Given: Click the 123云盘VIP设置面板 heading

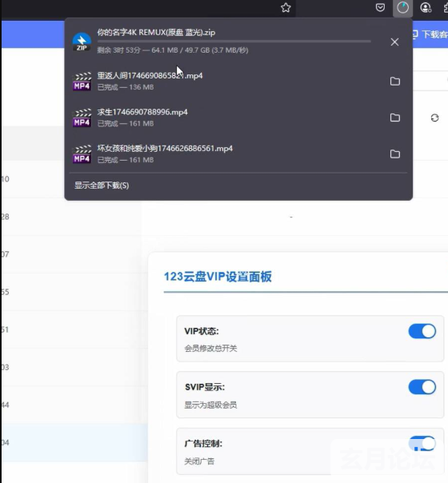Looking at the screenshot, I should tap(218, 277).
